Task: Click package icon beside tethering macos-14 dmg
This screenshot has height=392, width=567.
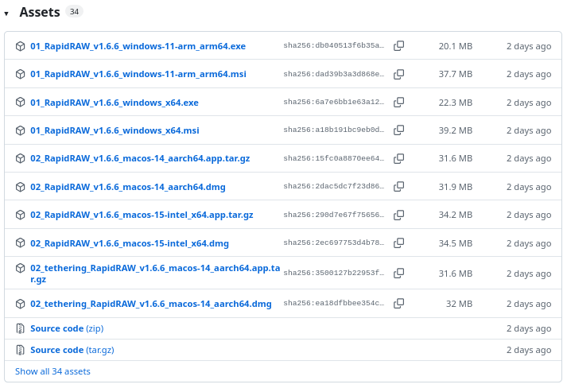Action: [x=20, y=304]
